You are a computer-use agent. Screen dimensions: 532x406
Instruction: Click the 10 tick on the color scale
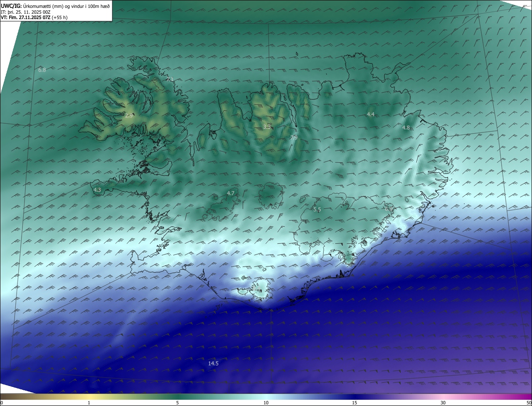[266, 403]
